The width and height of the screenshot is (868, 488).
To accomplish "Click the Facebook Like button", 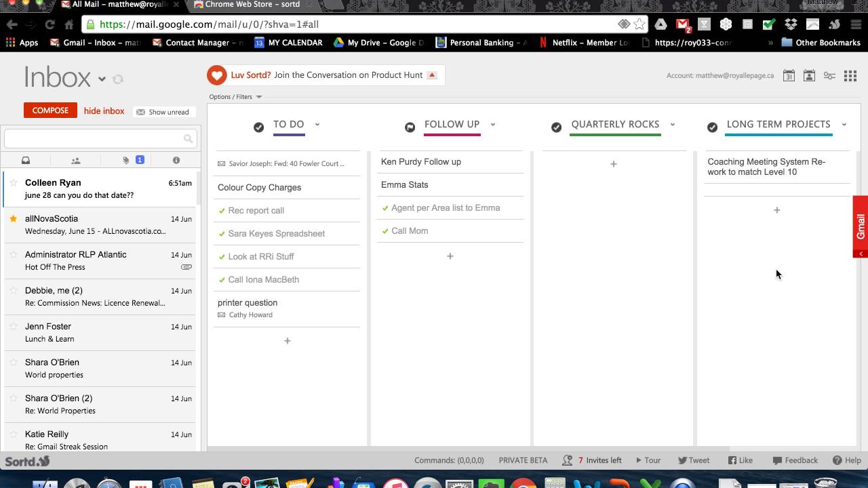I will coord(741,461).
